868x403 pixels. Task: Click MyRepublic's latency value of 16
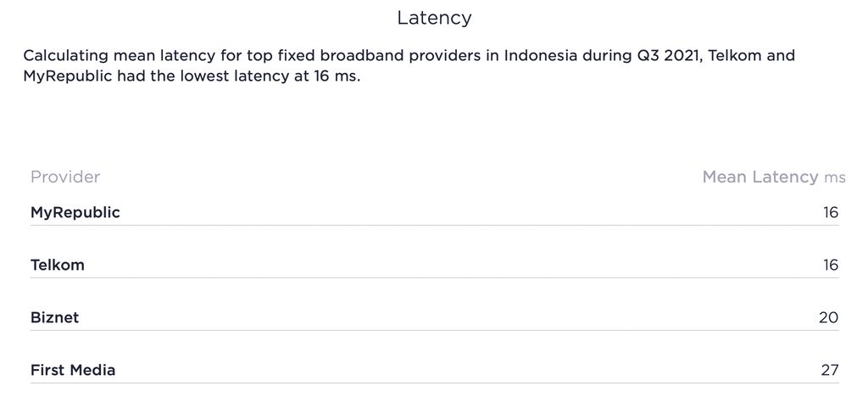(x=830, y=213)
